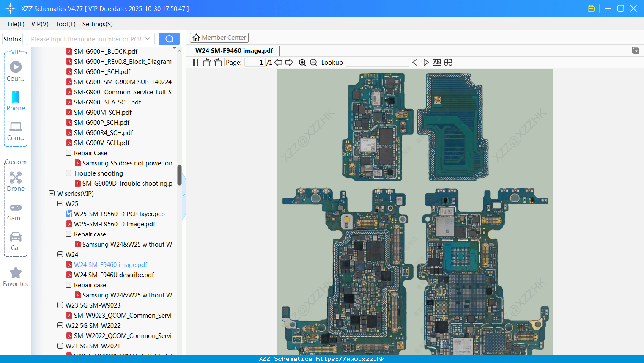Screen dimensions: 644x363
Task: Collapse the W22 5G SM-W2022 folder
Action: (x=60, y=325)
